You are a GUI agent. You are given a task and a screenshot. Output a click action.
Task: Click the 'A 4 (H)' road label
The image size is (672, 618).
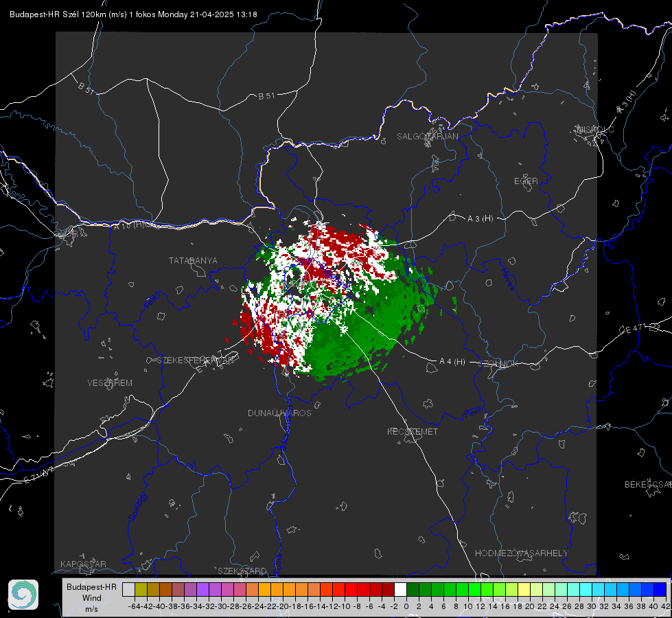pos(452,362)
